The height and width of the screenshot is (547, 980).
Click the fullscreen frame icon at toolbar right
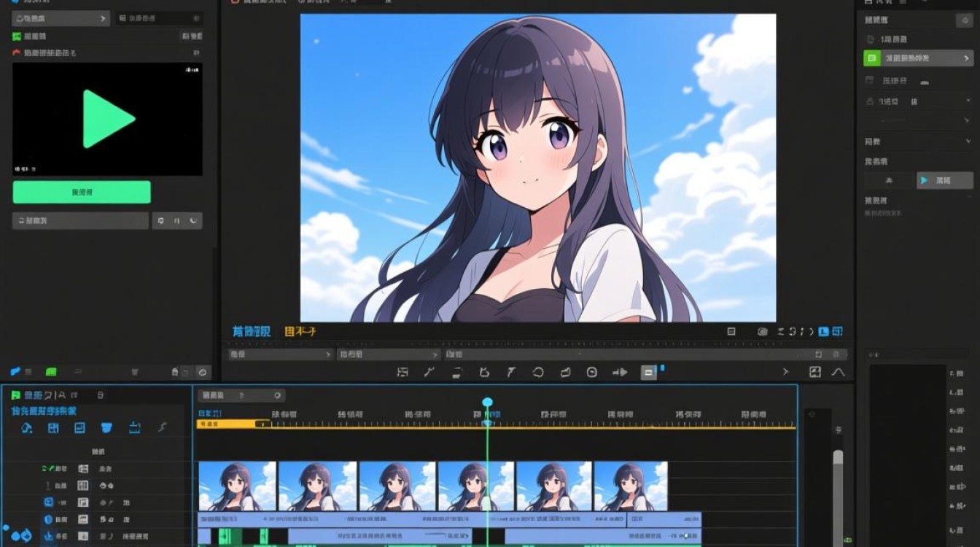click(x=814, y=372)
